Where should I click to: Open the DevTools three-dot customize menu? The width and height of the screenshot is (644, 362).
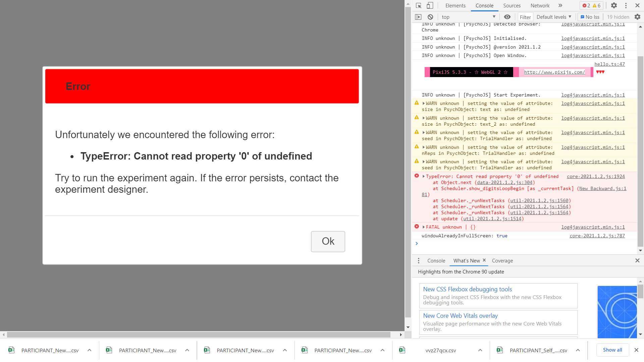pos(626,5)
